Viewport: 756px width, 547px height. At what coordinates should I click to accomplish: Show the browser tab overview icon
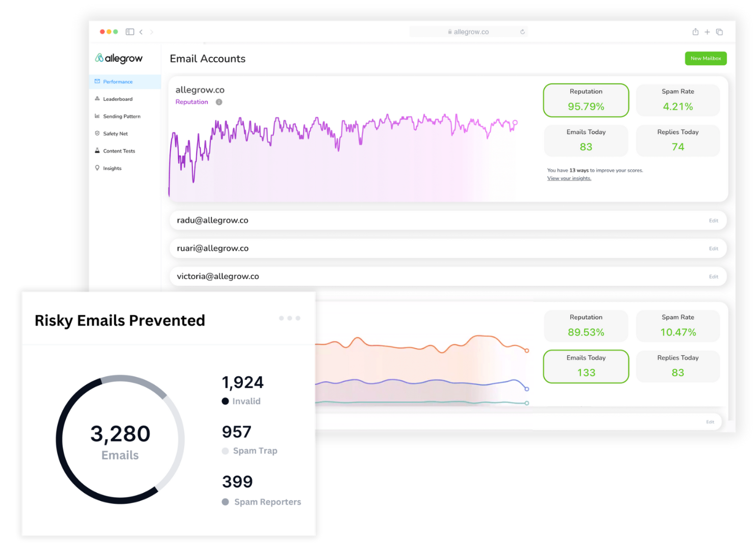(719, 32)
